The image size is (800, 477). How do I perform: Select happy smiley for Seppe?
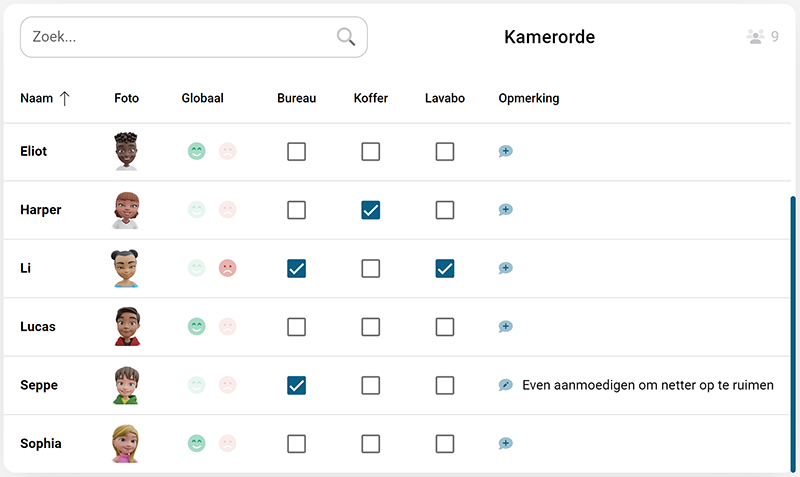pos(197,385)
